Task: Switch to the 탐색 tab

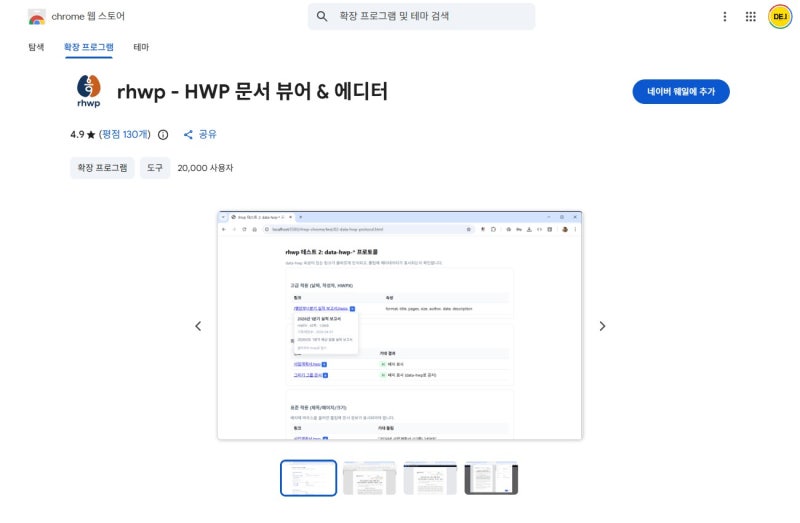Action: (x=36, y=47)
